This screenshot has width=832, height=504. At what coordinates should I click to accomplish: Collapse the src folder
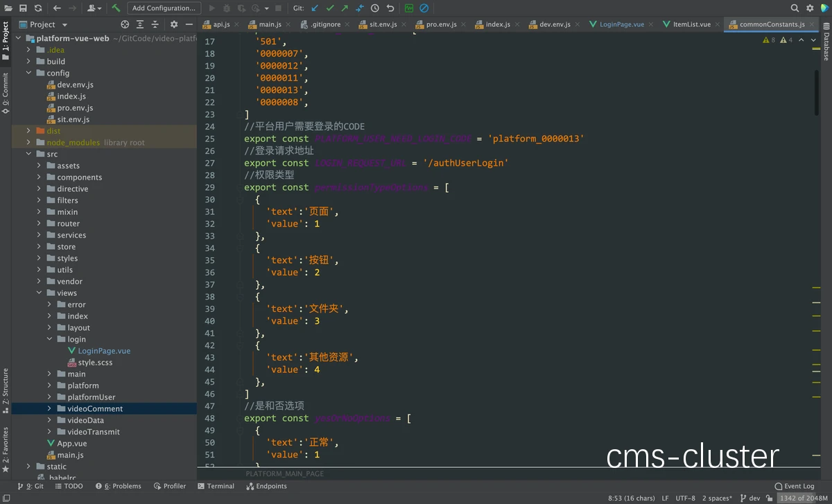[x=29, y=154]
